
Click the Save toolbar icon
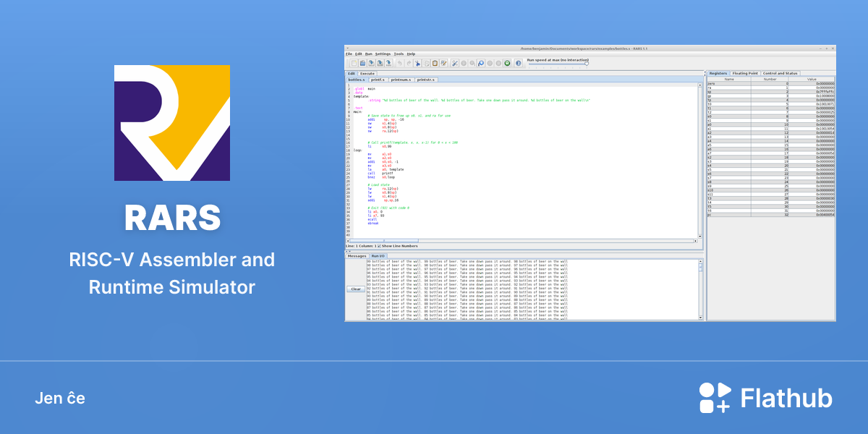point(370,63)
